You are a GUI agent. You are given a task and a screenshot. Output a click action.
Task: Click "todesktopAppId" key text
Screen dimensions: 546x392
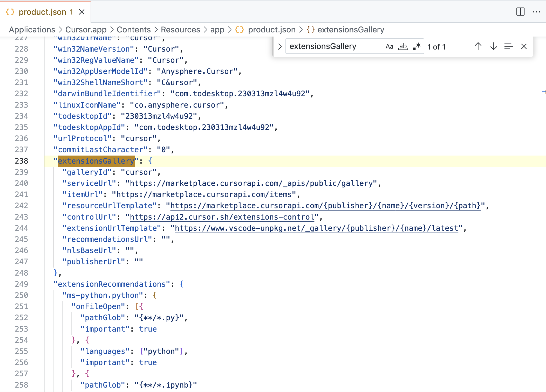coord(89,127)
